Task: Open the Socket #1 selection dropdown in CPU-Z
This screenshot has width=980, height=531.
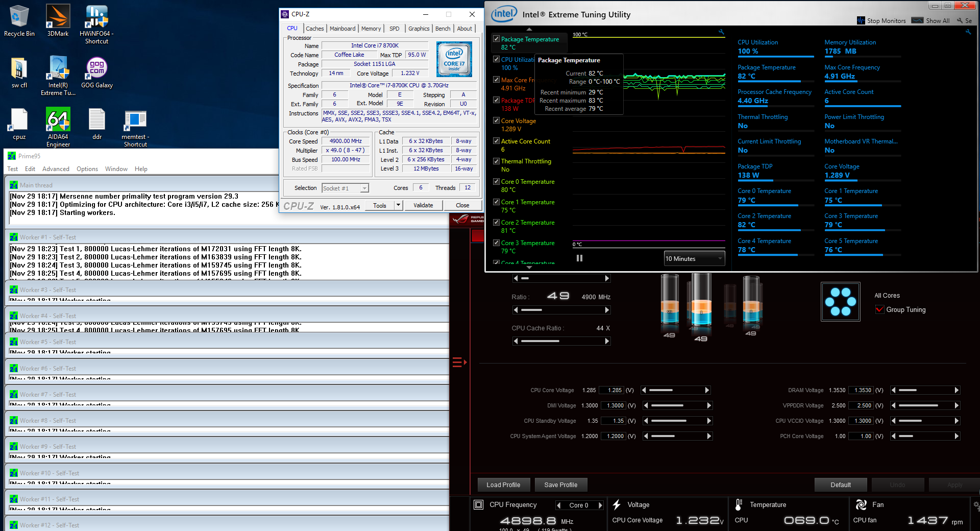Action: (x=345, y=188)
